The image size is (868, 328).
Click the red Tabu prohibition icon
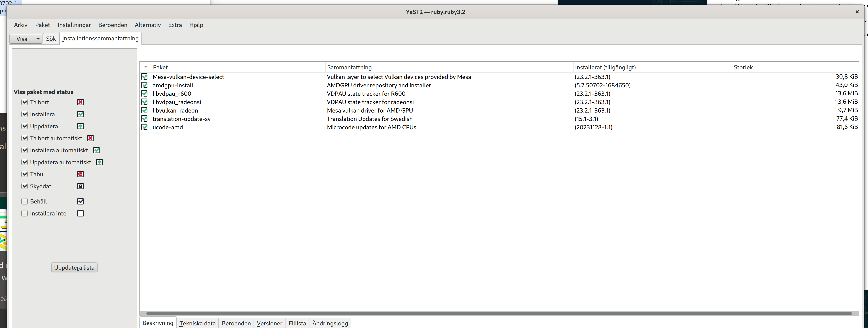click(x=80, y=174)
